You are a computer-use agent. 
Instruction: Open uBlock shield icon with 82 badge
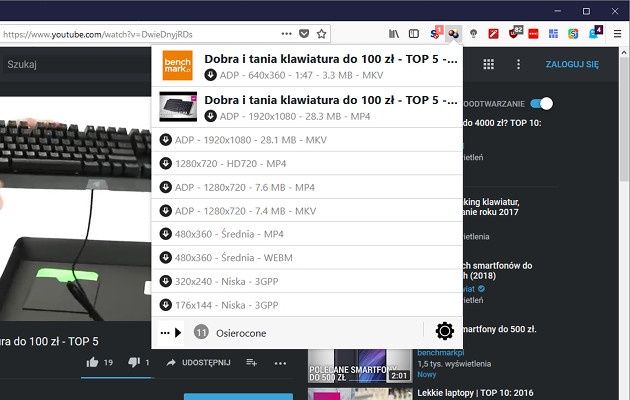pyautogui.click(x=515, y=33)
